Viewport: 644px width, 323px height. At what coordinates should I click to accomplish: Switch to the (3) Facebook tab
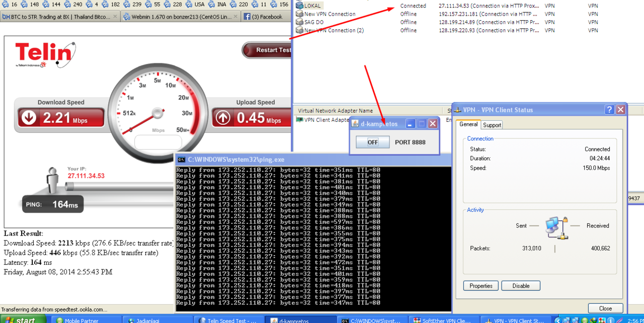coord(267,17)
